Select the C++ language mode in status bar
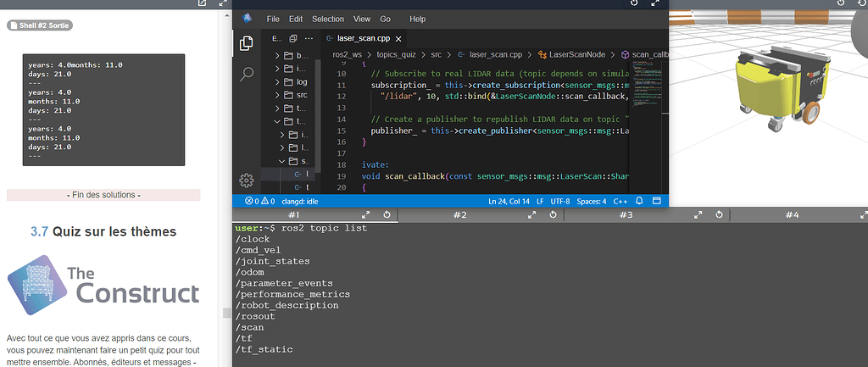 point(620,201)
